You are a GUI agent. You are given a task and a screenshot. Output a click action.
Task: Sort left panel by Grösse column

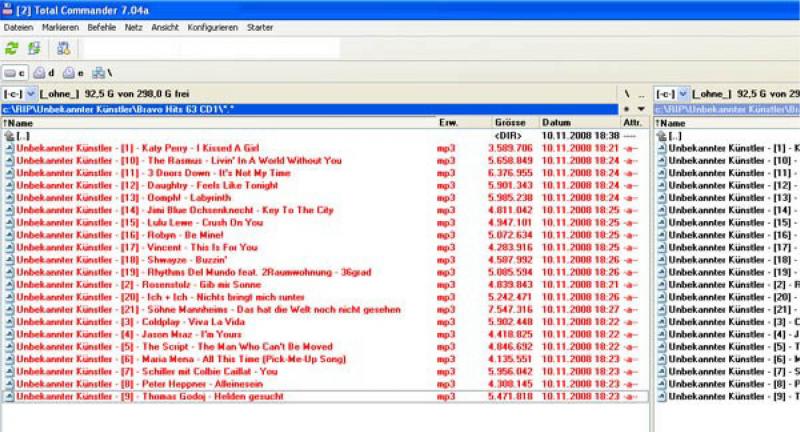tap(514, 123)
